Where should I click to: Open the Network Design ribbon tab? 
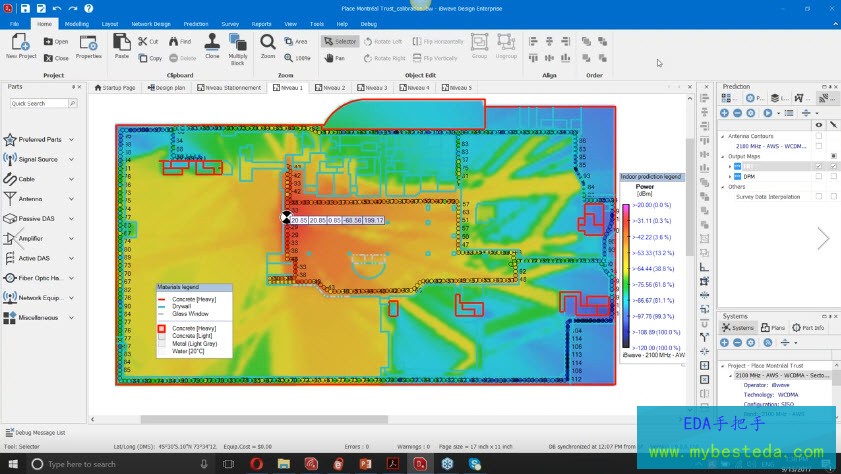coord(150,22)
